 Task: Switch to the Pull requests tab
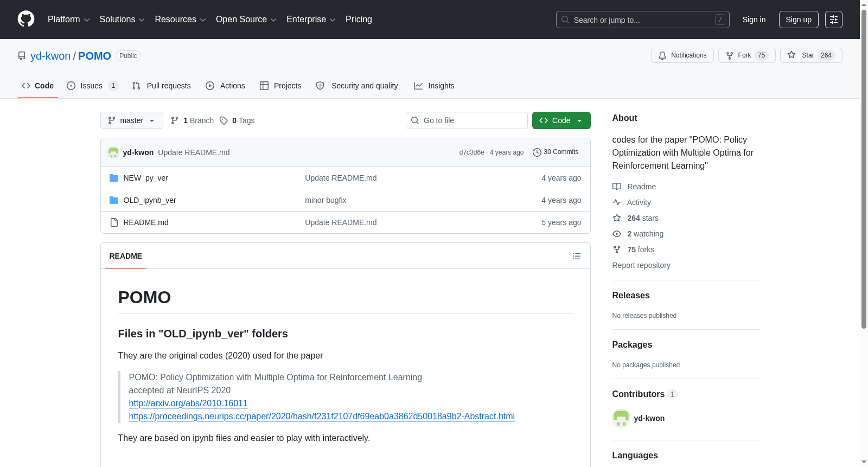(x=162, y=86)
